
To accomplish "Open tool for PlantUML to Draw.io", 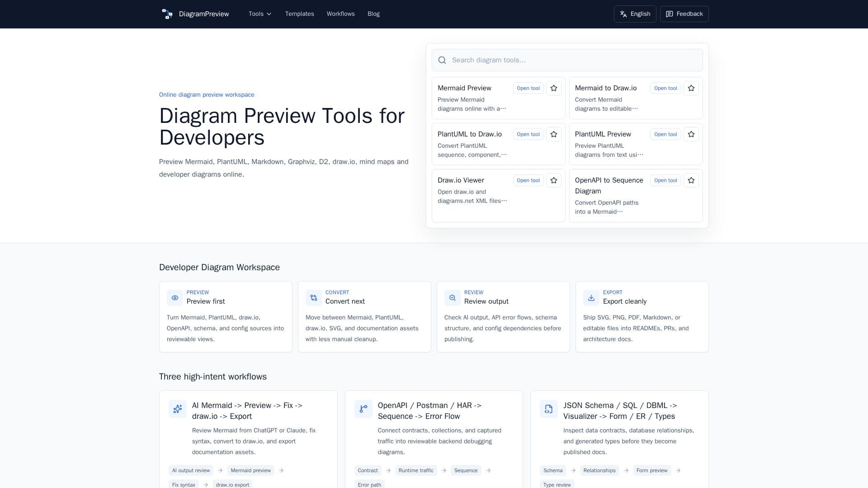I will click(528, 134).
